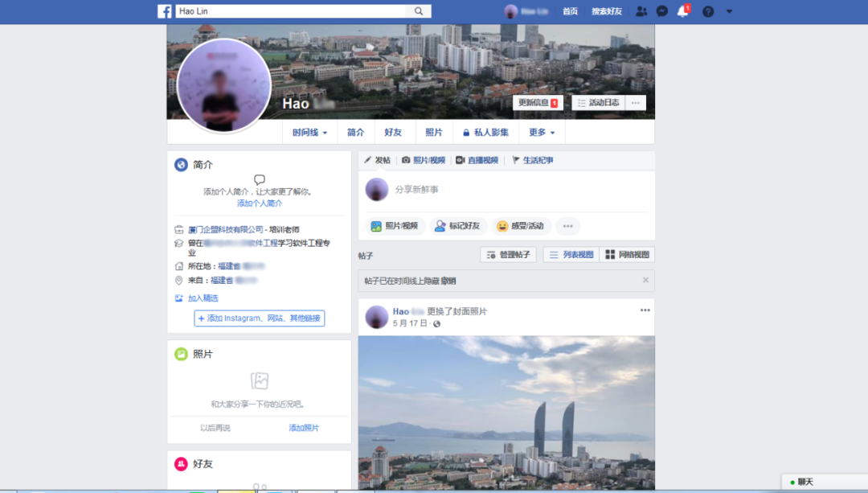Click the search magnifier icon

[x=418, y=10]
